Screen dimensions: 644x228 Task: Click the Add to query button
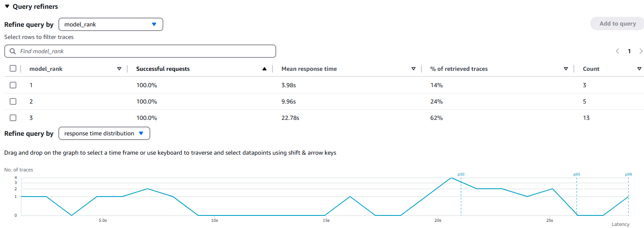pyautogui.click(x=617, y=23)
